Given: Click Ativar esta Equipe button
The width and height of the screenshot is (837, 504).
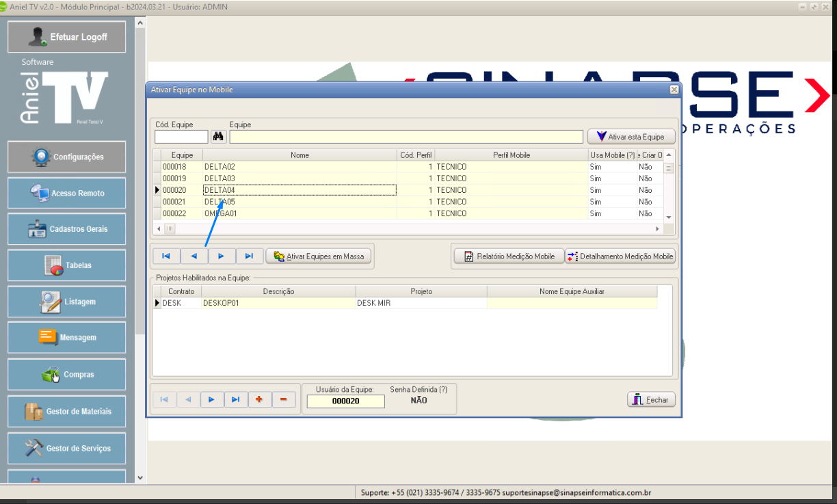Looking at the screenshot, I should click(x=630, y=137).
